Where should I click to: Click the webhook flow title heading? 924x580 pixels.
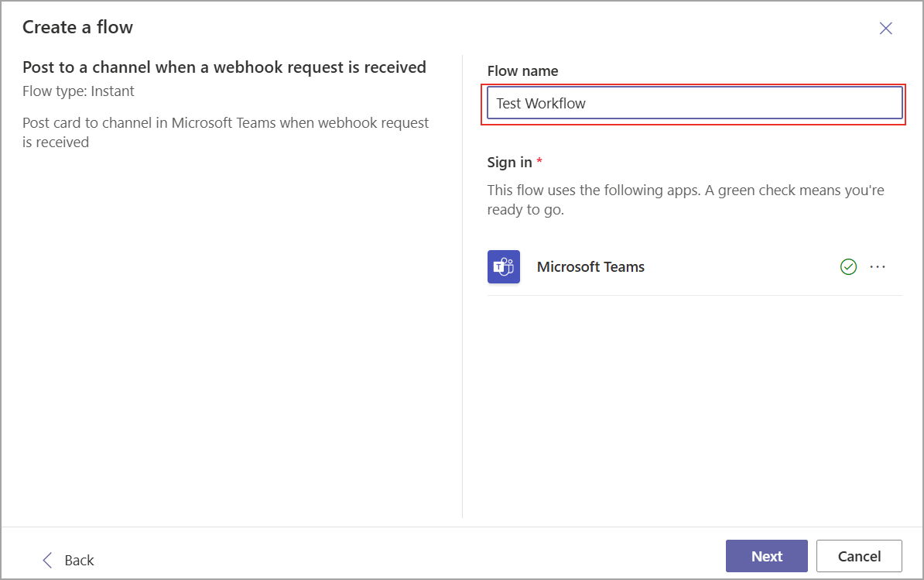pyautogui.click(x=225, y=67)
